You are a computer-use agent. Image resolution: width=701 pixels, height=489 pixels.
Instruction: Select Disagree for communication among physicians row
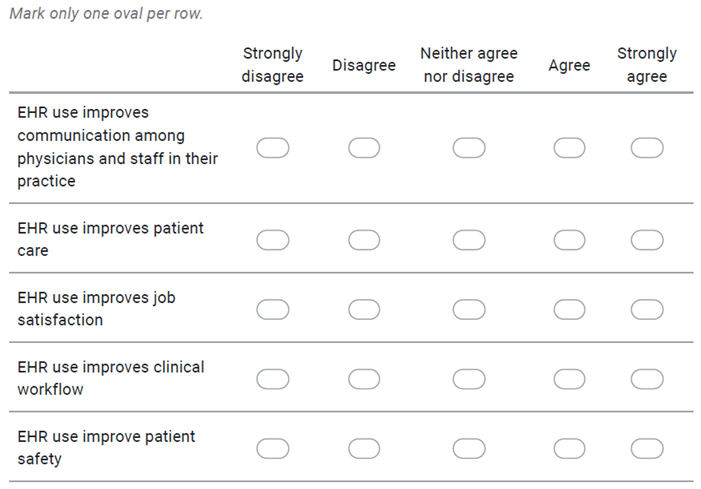pyautogui.click(x=364, y=148)
